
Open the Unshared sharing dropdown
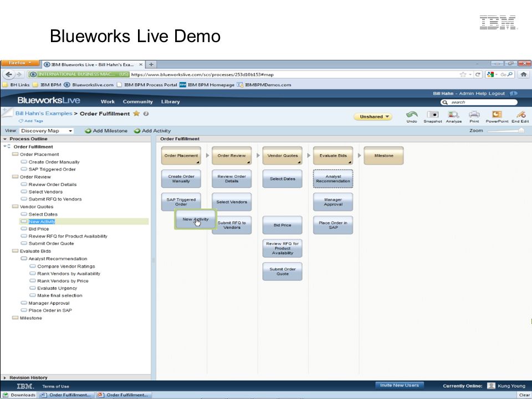tap(373, 117)
